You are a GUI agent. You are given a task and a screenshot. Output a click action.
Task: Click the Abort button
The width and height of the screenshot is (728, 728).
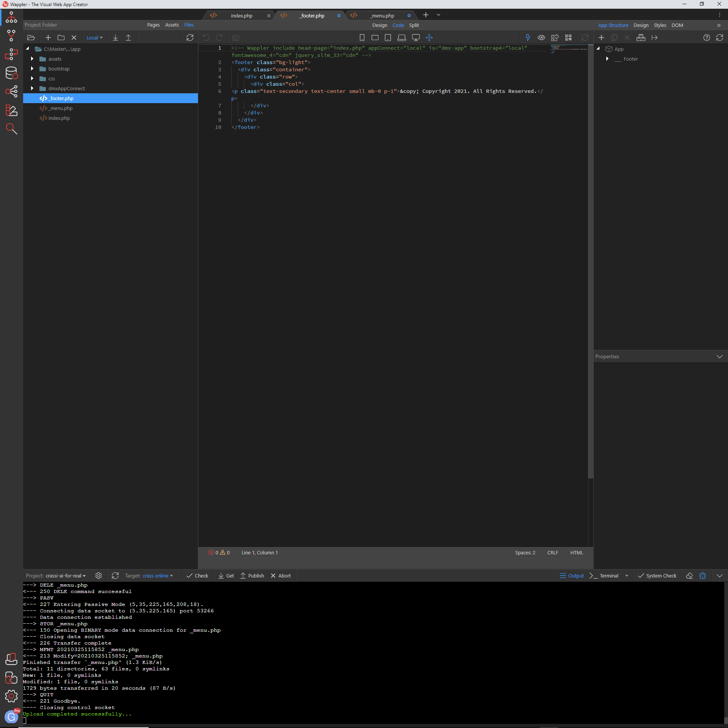pyautogui.click(x=281, y=576)
